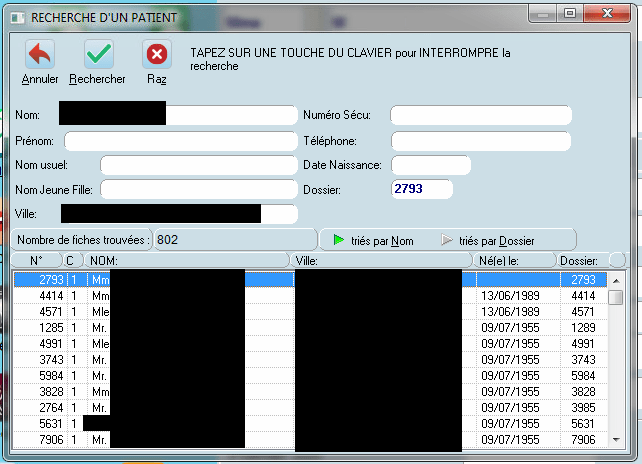Click the Date Naissance input field
The width and height of the screenshot is (642, 464).
pos(430,165)
